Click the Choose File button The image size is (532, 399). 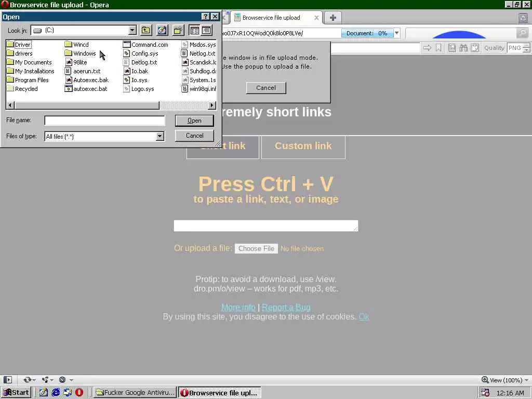[256, 248]
